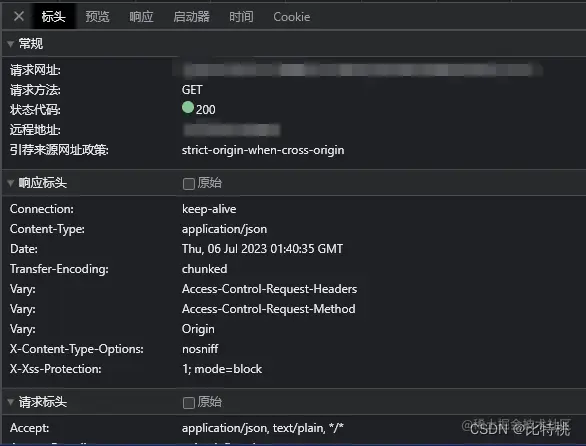Collapse the 请求标头 section
This screenshot has height=446, width=586.
pyautogui.click(x=10, y=402)
